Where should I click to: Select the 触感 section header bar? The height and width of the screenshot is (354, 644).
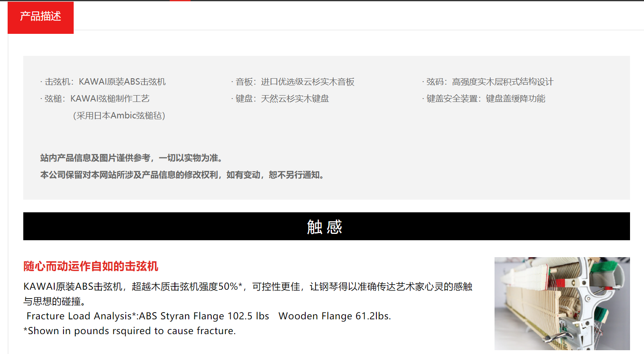click(326, 226)
